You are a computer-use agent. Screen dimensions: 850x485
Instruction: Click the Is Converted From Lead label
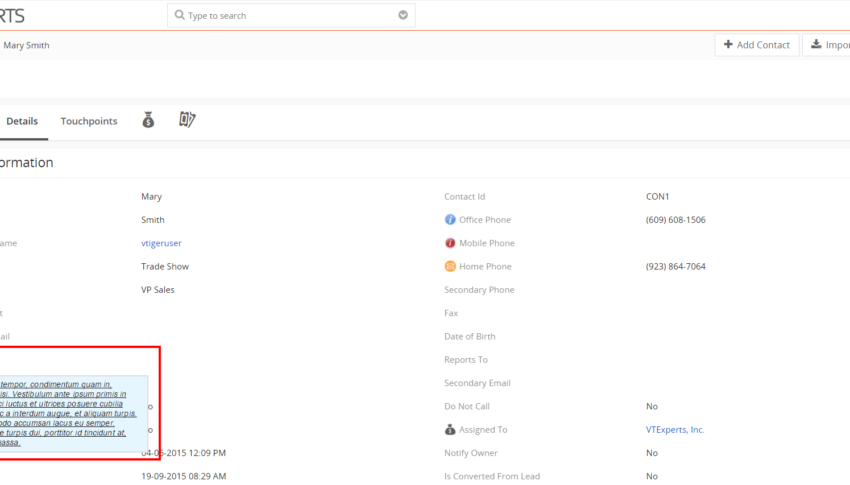(492, 476)
